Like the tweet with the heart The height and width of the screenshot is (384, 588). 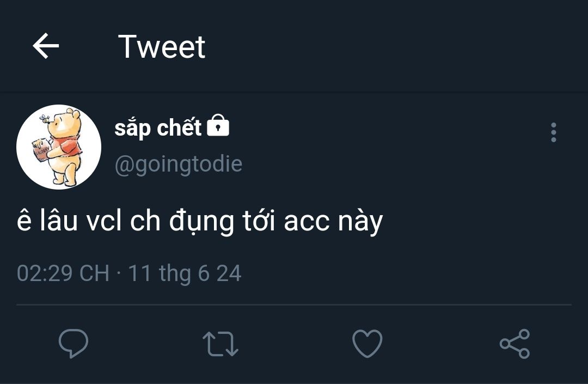click(367, 344)
